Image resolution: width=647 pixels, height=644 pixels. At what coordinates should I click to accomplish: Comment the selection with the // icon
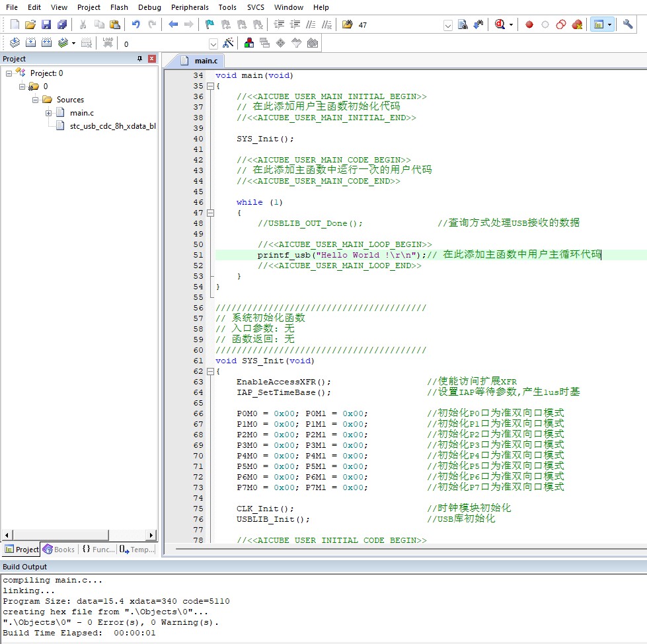tap(311, 24)
